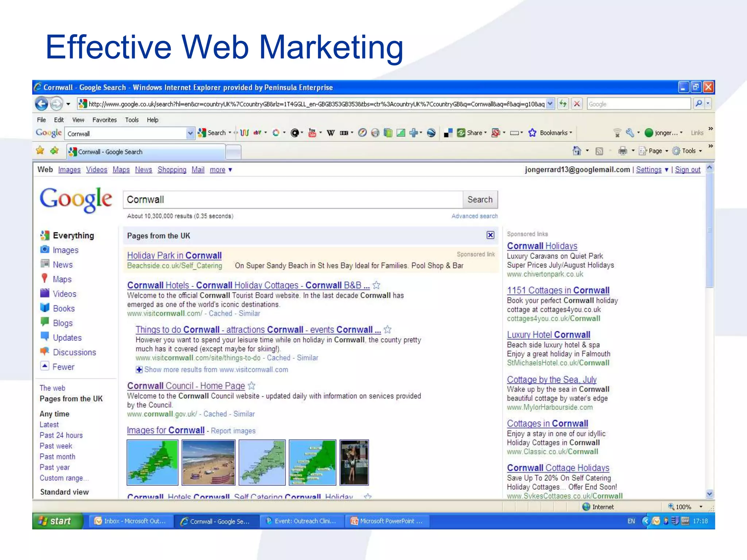747x560 pixels.
Task: Open the Holiday Park in Cornwall sponsored link
Action: click(174, 255)
